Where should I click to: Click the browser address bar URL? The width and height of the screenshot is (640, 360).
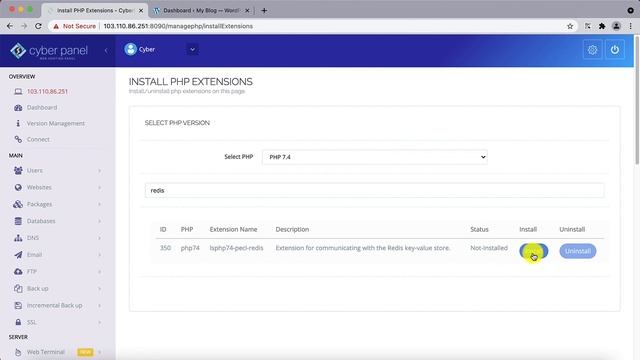click(x=178, y=26)
